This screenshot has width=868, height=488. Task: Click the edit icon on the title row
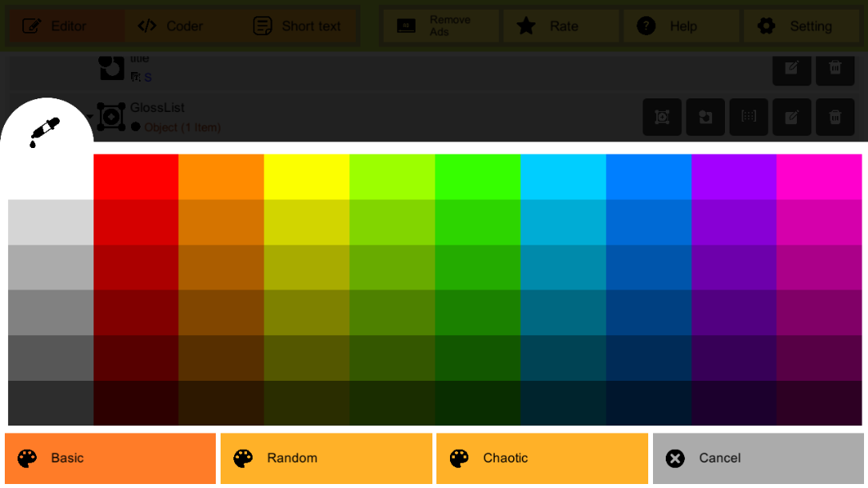click(x=792, y=68)
